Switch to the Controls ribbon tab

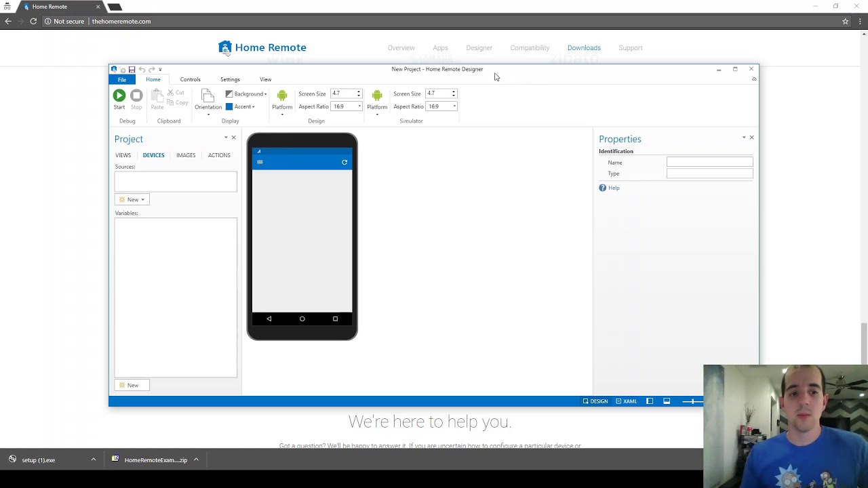(190, 79)
